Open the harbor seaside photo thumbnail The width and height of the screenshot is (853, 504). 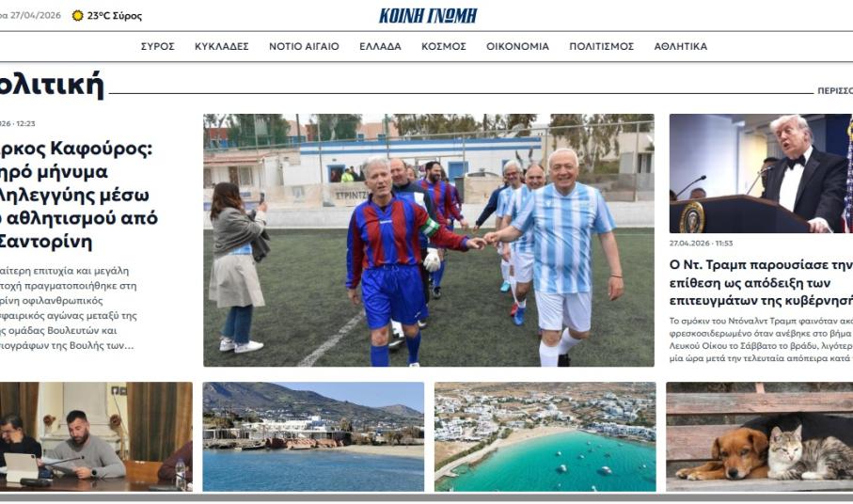click(x=313, y=436)
